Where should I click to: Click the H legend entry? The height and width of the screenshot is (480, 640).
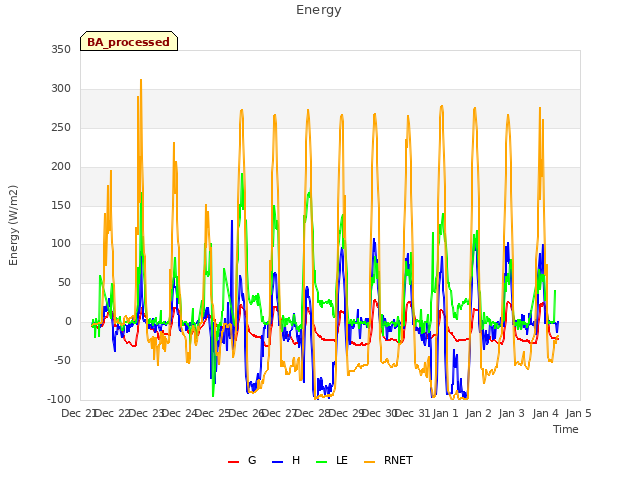coord(286,460)
